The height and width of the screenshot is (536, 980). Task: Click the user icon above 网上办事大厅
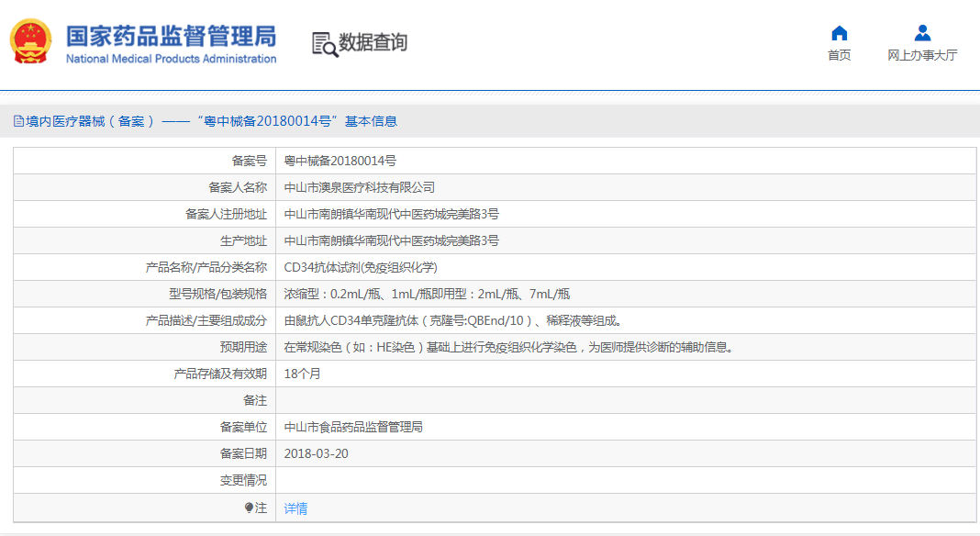(922, 34)
